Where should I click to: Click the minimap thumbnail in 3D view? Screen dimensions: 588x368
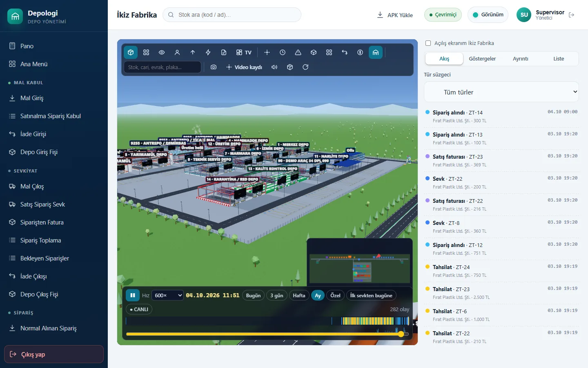[x=360, y=262]
